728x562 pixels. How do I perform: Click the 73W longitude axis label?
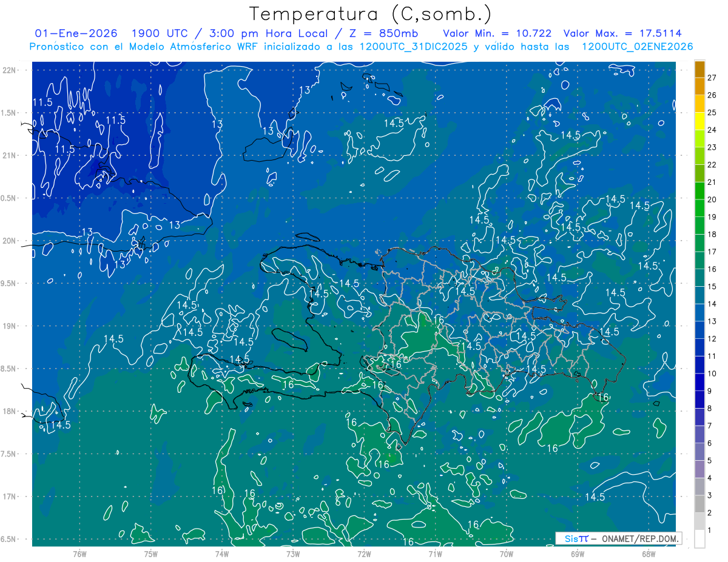coord(293,554)
